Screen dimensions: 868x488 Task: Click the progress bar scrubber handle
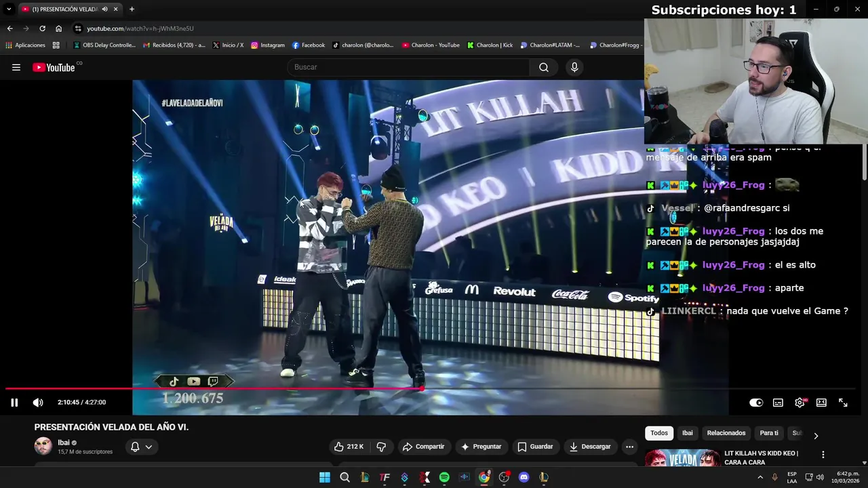tap(422, 388)
